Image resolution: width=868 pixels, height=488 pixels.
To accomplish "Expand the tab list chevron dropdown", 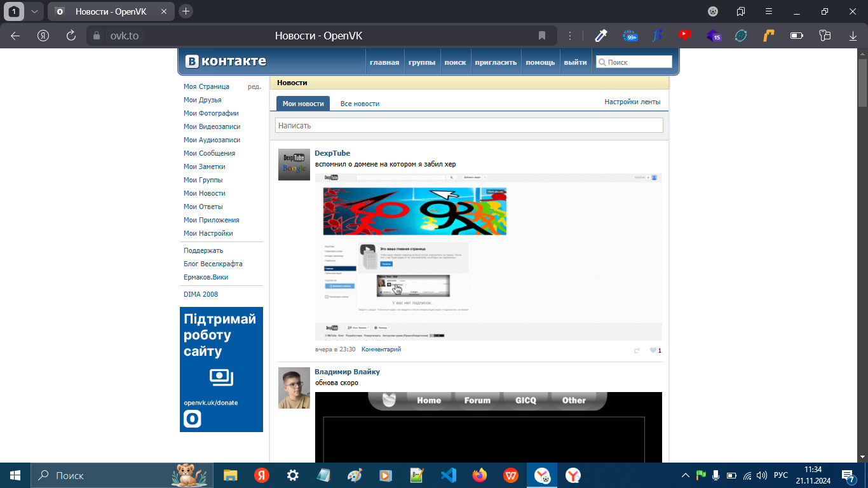I will point(34,11).
